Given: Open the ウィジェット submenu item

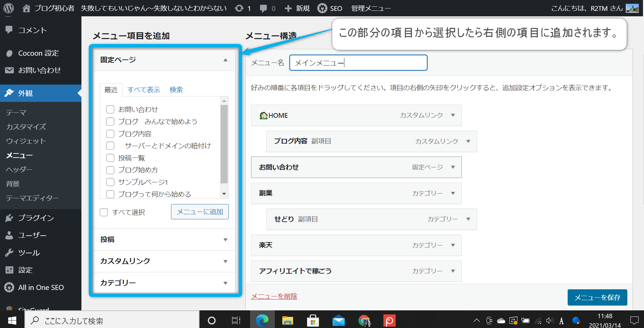Looking at the screenshot, I should pyautogui.click(x=26, y=141).
